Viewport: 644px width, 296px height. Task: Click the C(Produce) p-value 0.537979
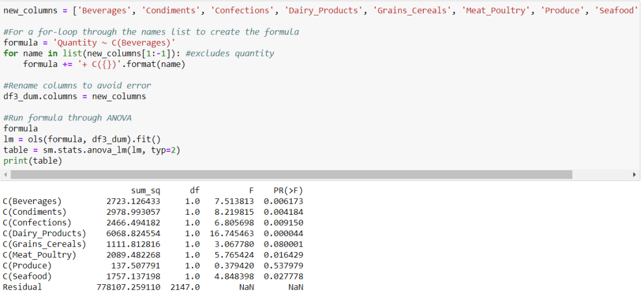click(x=283, y=266)
